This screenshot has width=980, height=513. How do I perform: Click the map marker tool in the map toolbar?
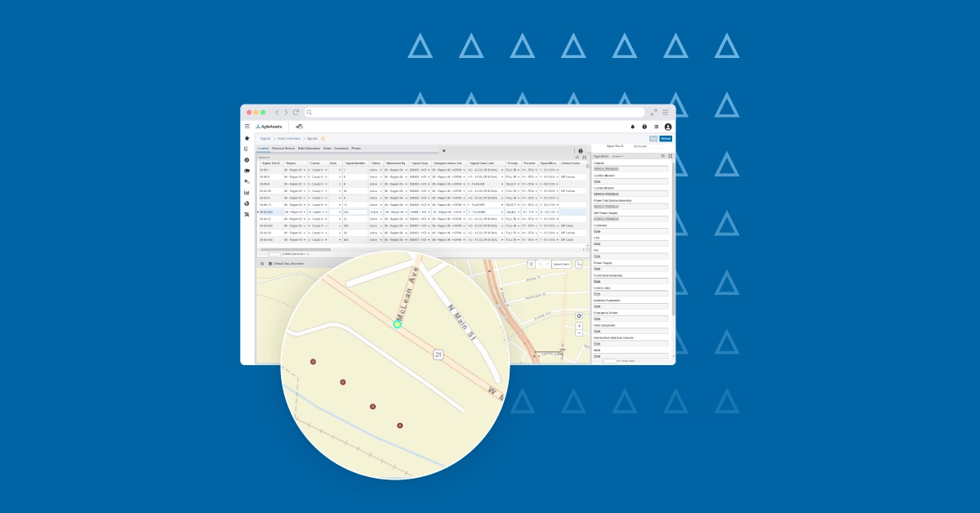click(x=532, y=264)
